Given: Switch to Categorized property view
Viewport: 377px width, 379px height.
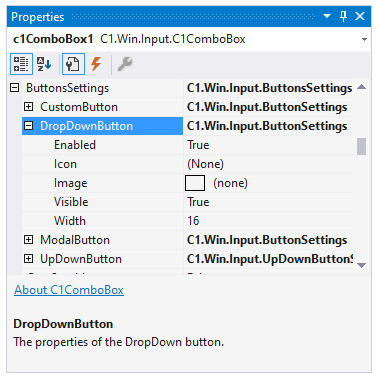Looking at the screenshot, I should [21, 64].
